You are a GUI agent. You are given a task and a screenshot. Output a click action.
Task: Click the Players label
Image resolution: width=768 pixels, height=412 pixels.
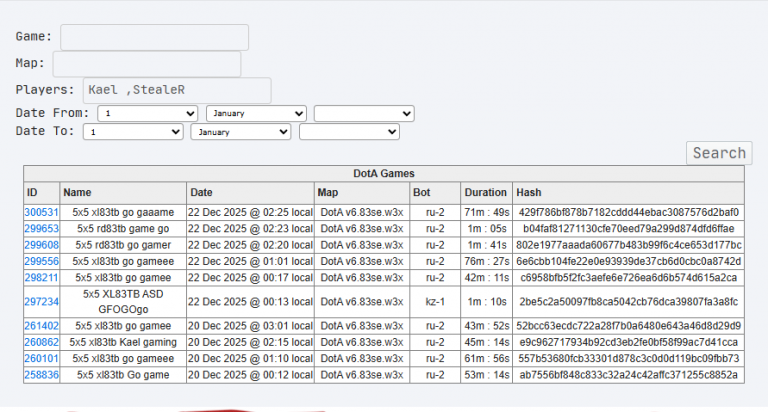click(x=45, y=90)
